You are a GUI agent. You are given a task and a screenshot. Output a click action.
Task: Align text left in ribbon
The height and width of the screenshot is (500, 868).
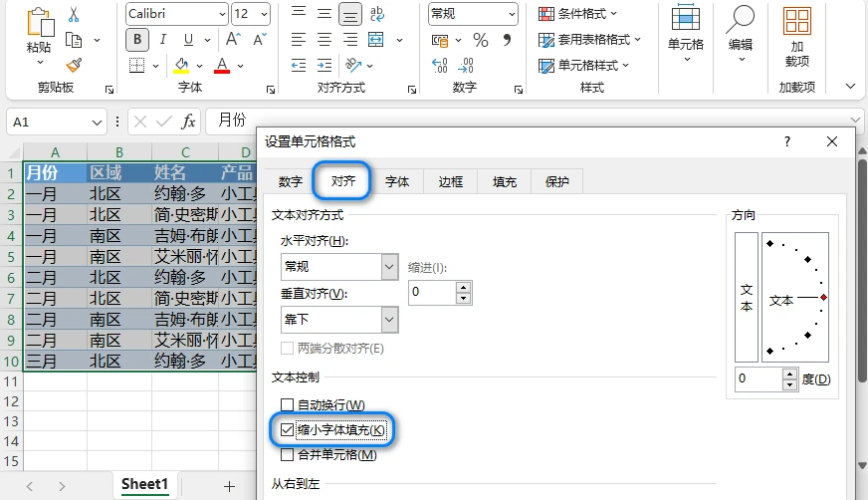tap(299, 39)
